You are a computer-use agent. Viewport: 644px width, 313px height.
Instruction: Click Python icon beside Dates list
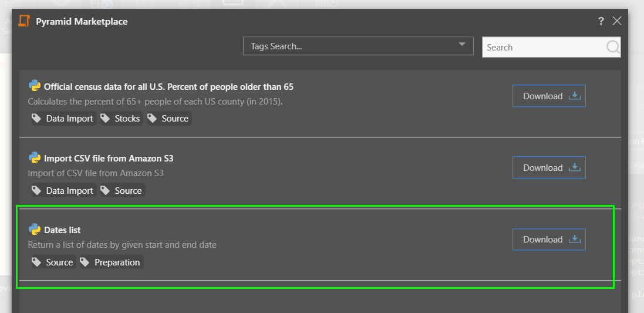click(35, 229)
